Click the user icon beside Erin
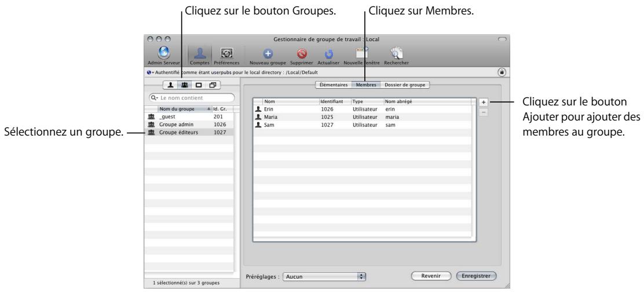This screenshot has height=292, width=644. pos(258,110)
